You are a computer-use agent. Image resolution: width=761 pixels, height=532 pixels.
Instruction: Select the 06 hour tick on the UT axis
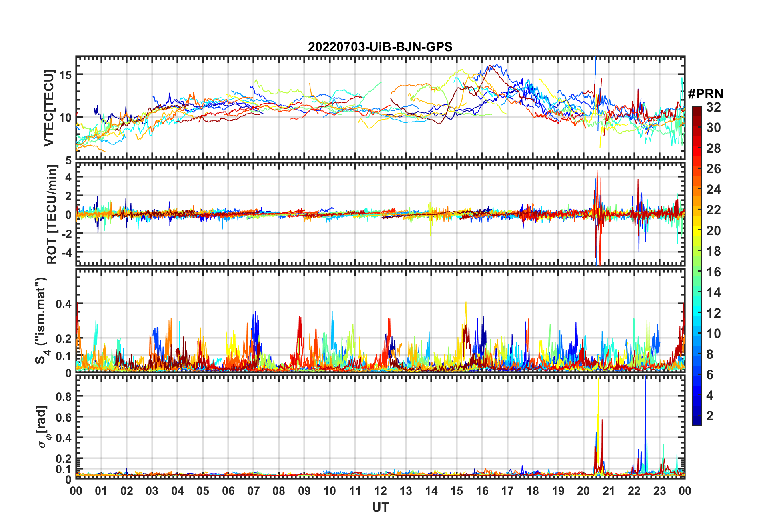pyautogui.click(x=228, y=491)
